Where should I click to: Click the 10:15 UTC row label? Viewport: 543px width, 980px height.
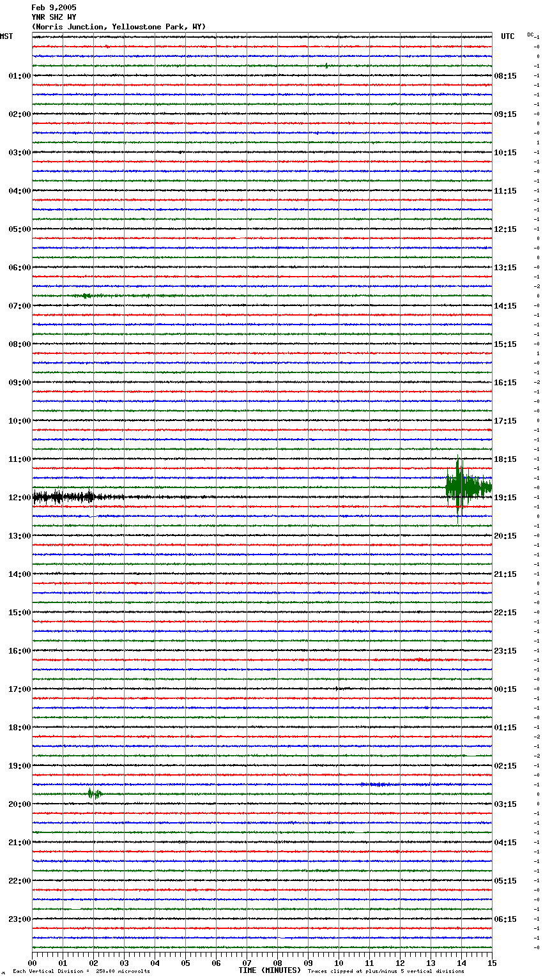[505, 153]
